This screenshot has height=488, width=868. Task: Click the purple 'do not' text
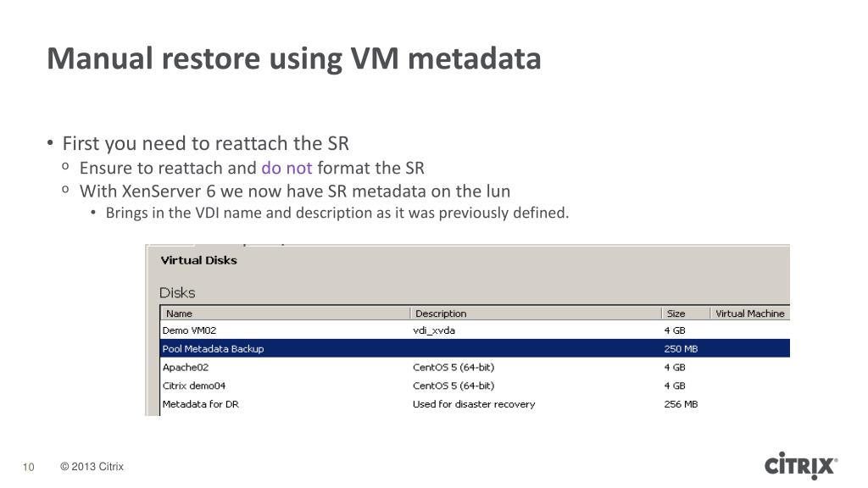287,168
